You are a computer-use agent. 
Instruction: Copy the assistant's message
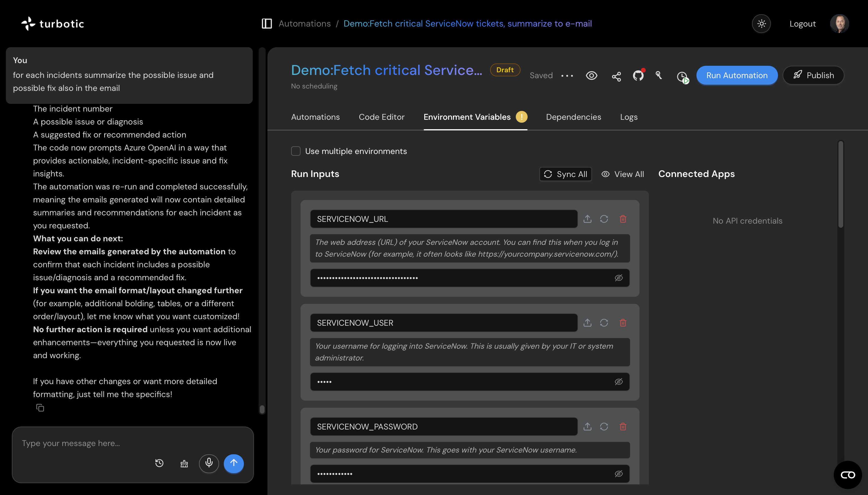tap(40, 408)
